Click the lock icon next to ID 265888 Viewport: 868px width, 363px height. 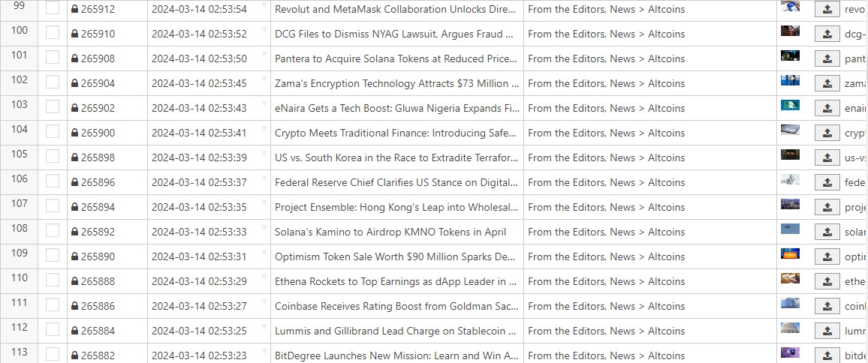pos(74,282)
